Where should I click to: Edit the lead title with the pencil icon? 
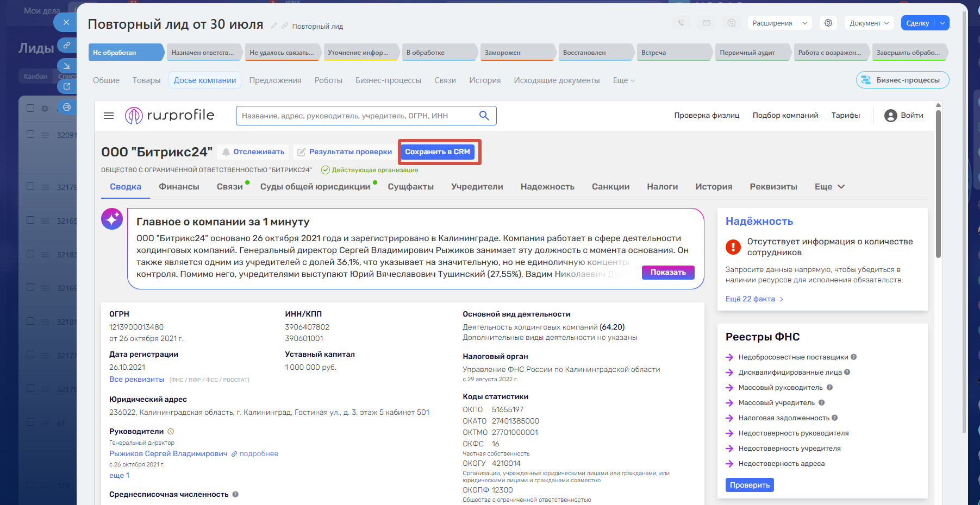click(x=274, y=26)
